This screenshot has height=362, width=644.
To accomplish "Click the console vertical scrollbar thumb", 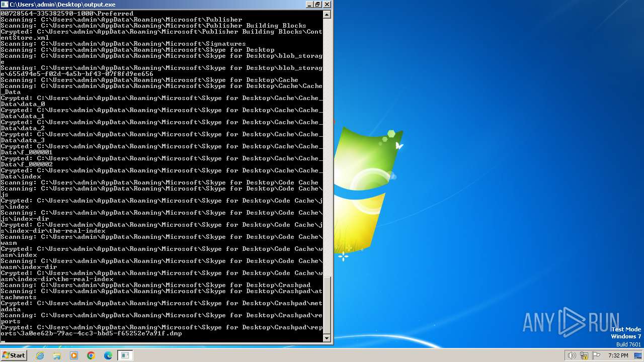I will (x=327, y=305).
